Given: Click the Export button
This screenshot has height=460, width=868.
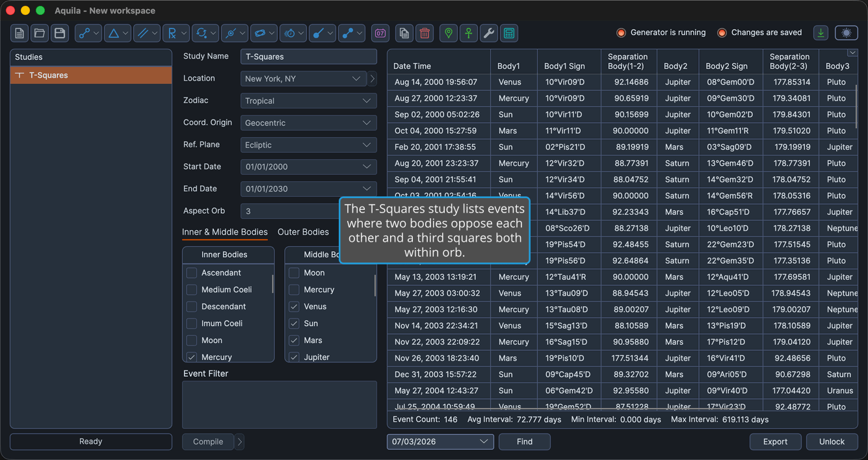Looking at the screenshot, I should tap(775, 442).
